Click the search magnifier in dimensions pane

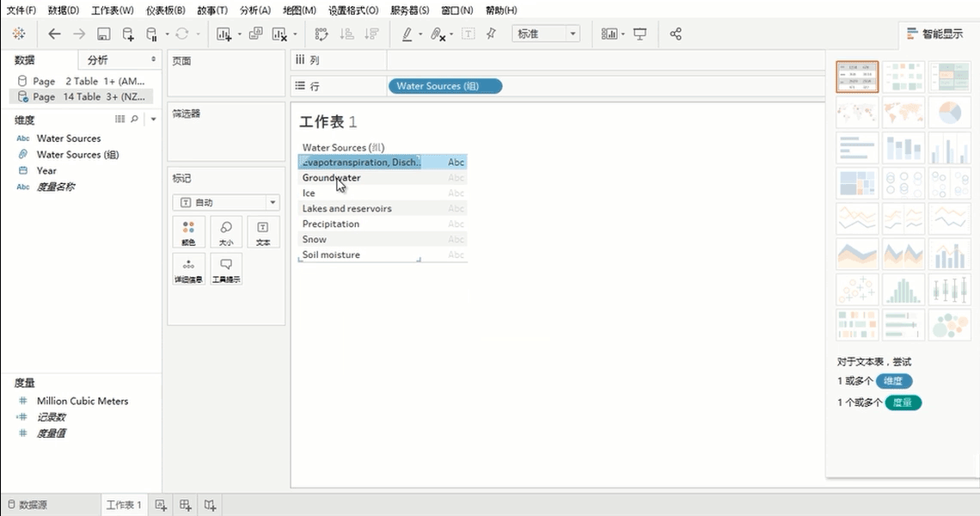pos(134,120)
